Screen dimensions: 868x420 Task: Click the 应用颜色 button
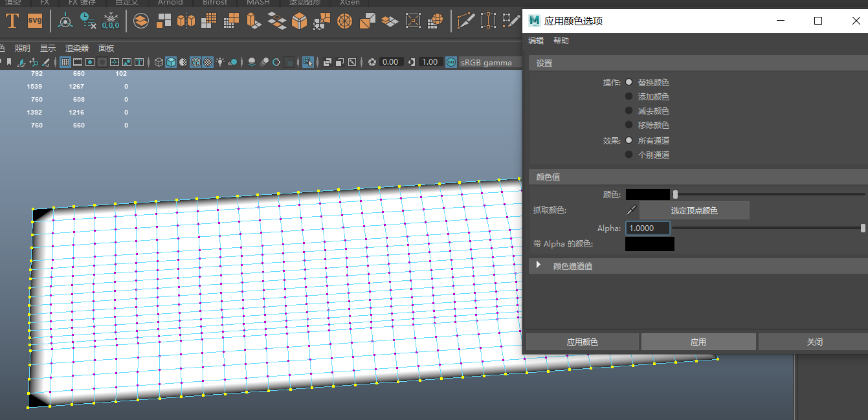[583, 342]
